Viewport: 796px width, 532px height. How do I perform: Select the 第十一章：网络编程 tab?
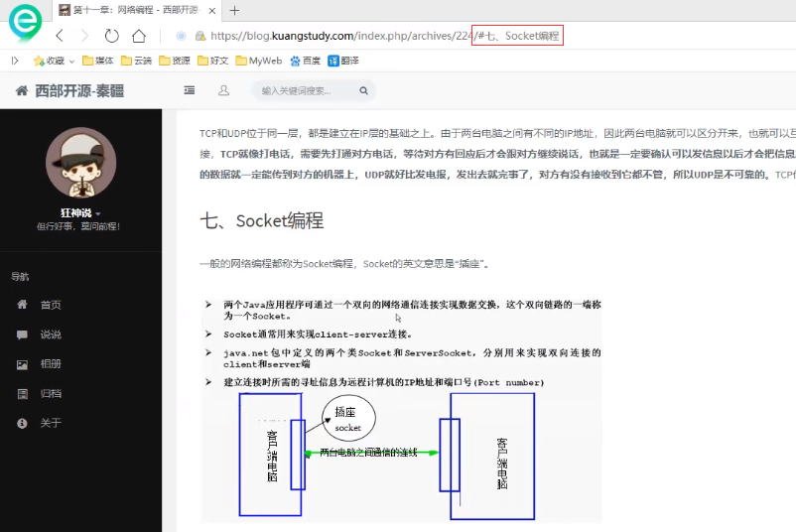click(135, 10)
